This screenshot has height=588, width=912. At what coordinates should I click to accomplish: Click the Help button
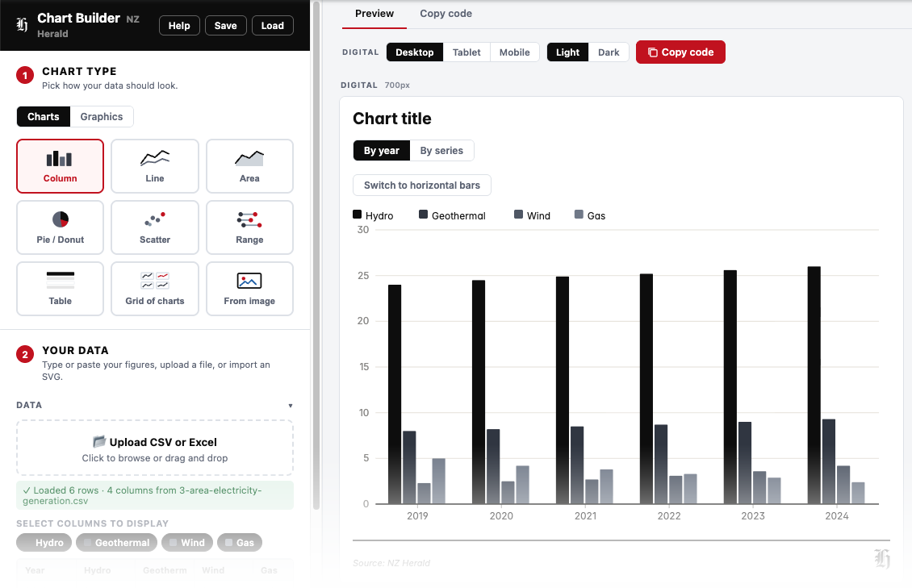pos(179,26)
